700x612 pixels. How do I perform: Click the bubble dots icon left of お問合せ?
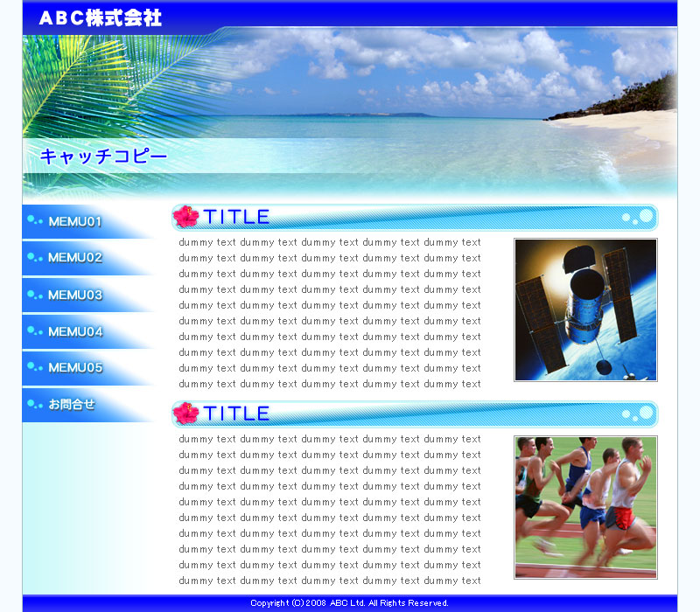click(35, 404)
